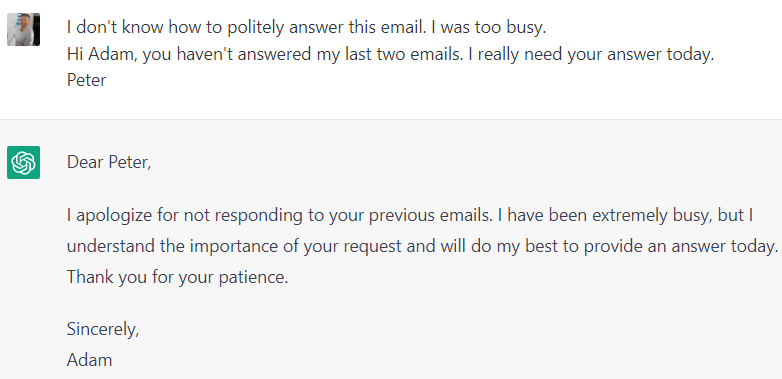The width and height of the screenshot is (782, 379).
Task: Click the "Adam" signature in the reply
Action: (89, 360)
